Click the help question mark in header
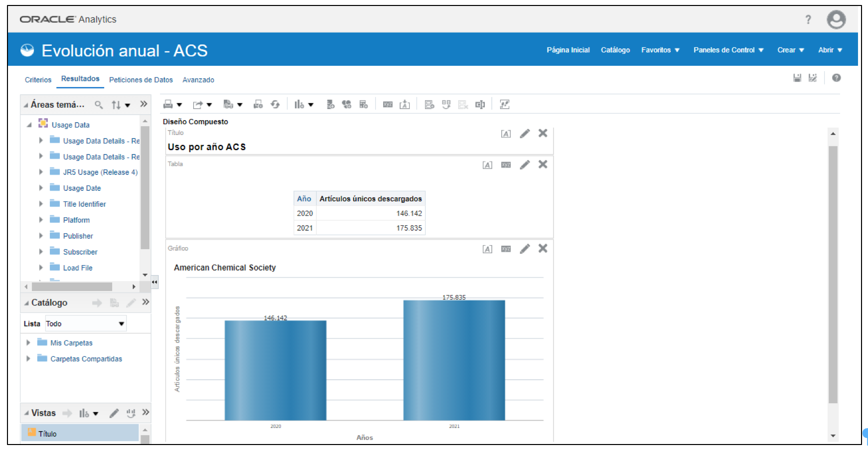Viewport: 868px width, 452px height. tap(808, 19)
